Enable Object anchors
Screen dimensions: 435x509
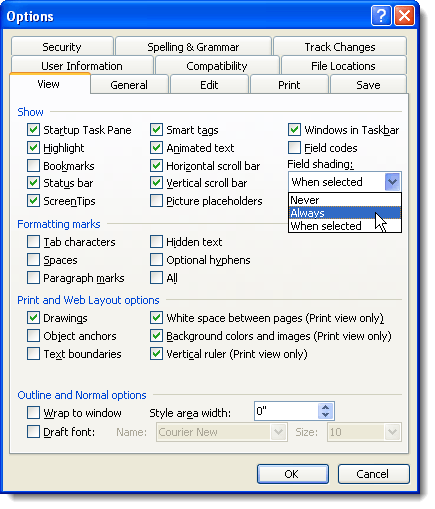pyautogui.click(x=33, y=336)
